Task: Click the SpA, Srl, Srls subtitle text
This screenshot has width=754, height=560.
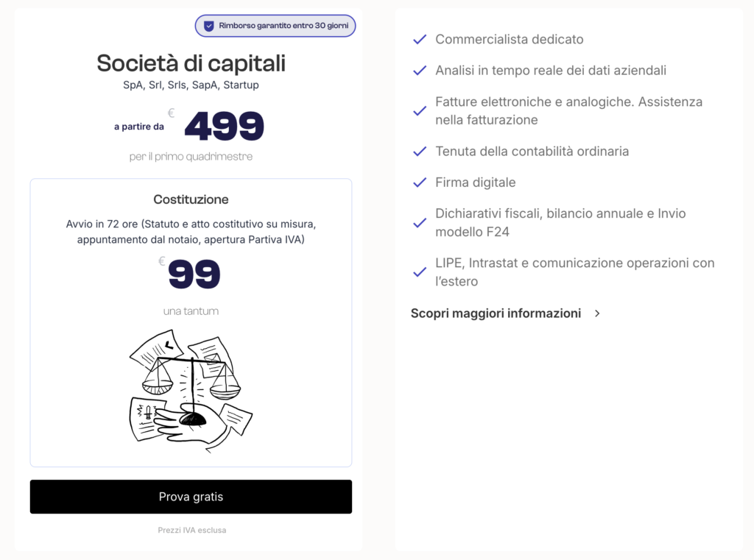Action: (x=191, y=85)
